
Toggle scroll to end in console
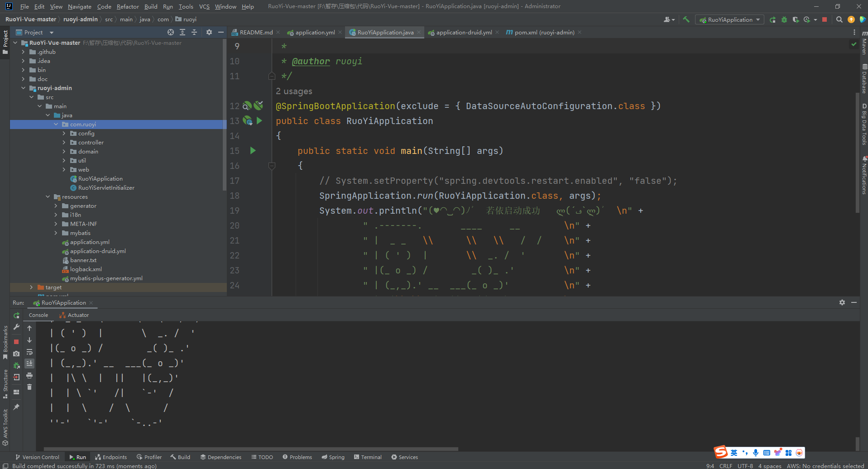[29, 363]
